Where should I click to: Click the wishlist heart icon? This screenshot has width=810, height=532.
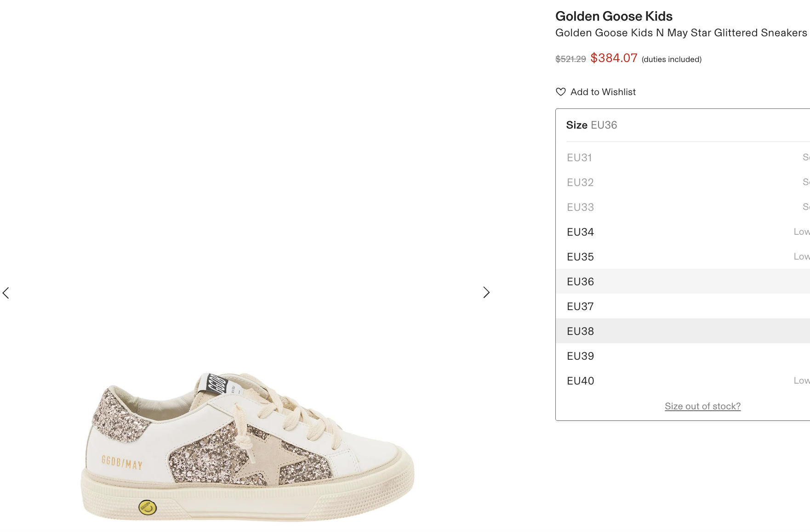pyautogui.click(x=560, y=92)
